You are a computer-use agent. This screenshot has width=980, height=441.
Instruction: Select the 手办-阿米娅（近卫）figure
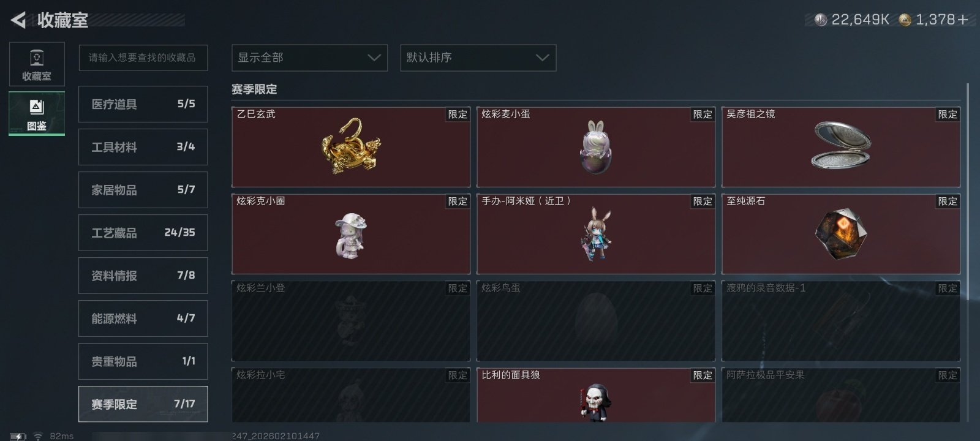596,234
